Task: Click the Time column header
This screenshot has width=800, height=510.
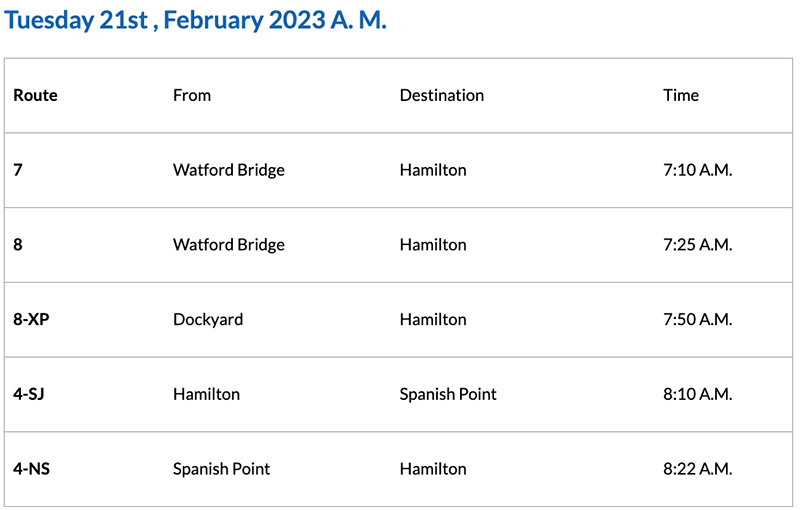Action: click(x=680, y=95)
